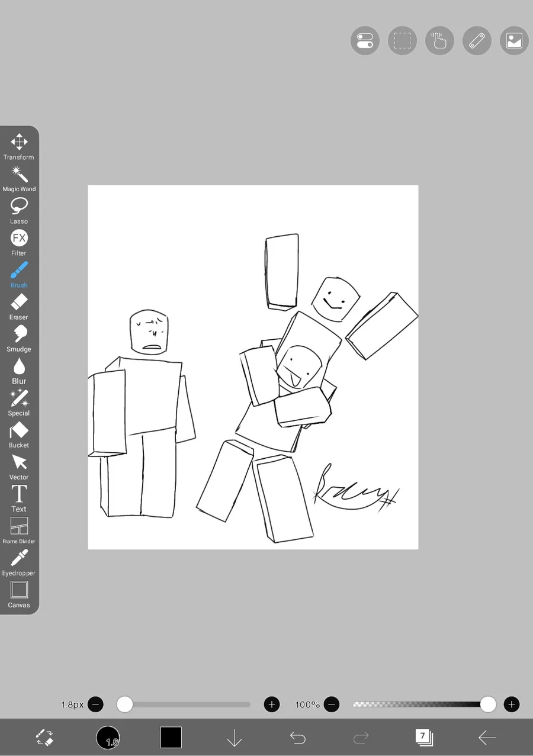Open the layers panel showing 7
This screenshot has height=756, width=533.
click(x=424, y=737)
